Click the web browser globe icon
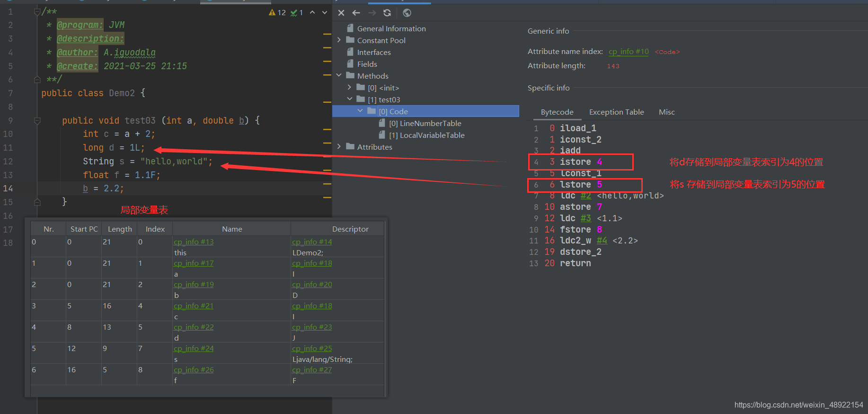The height and width of the screenshot is (414, 868). click(x=407, y=13)
